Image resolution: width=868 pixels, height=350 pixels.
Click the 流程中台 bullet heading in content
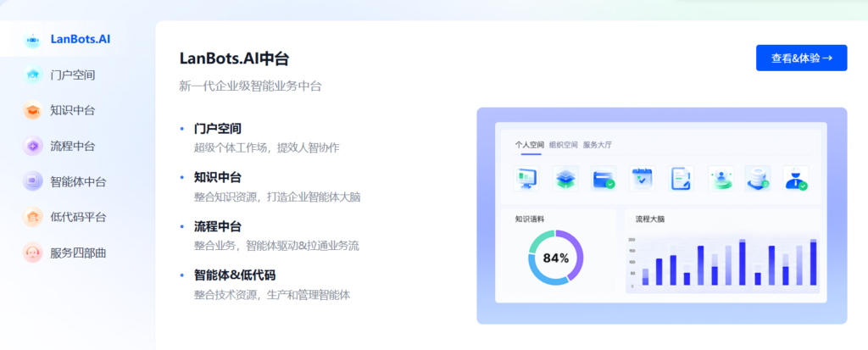[x=218, y=226]
